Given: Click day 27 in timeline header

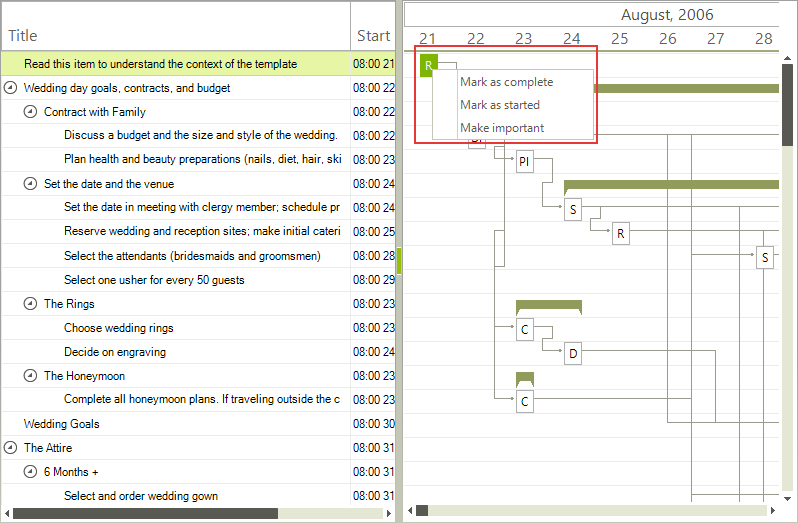Looking at the screenshot, I should pos(716,39).
